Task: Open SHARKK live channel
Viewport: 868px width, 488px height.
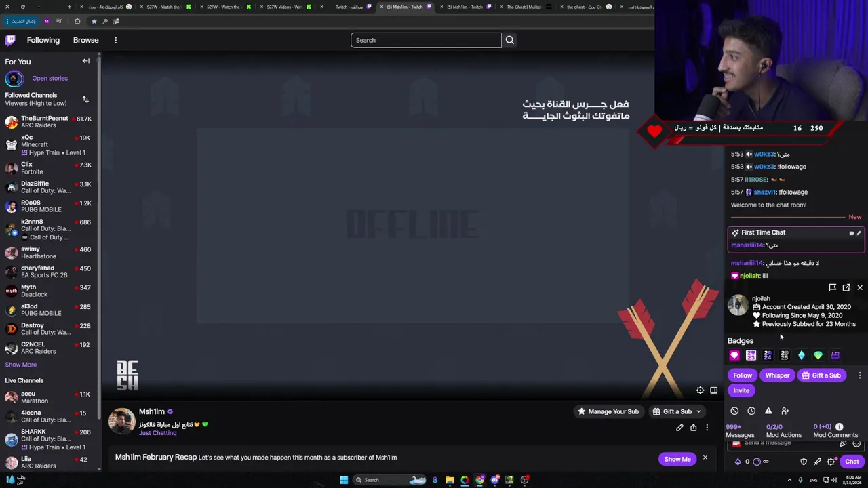Action: tap(49, 439)
